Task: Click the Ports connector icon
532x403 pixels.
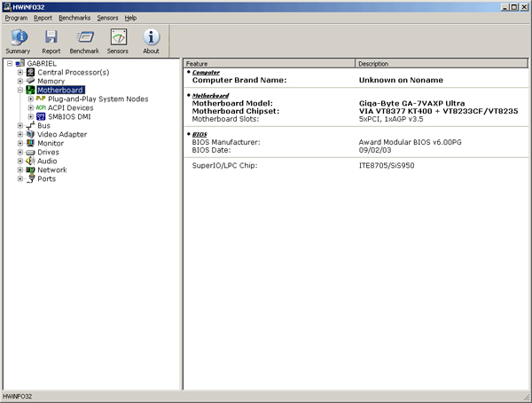Action: (31, 178)
